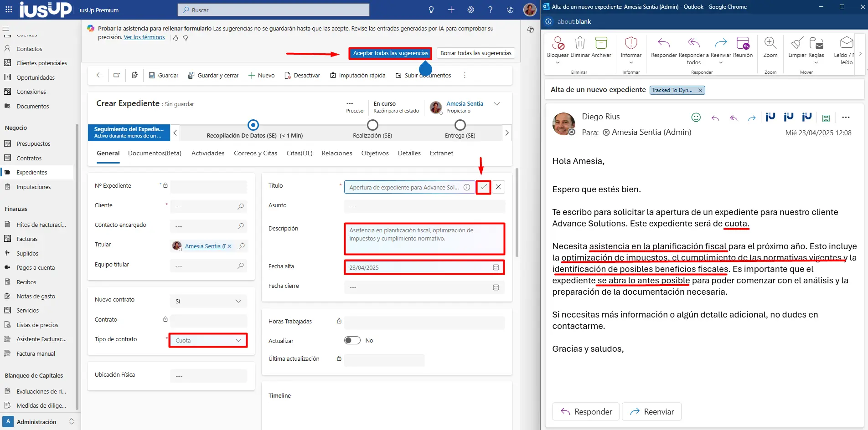Screen dimensions: 868x430
Task: Click the Zoom magnifier icon in Outlook ribbon
Action: pos(770,43)
